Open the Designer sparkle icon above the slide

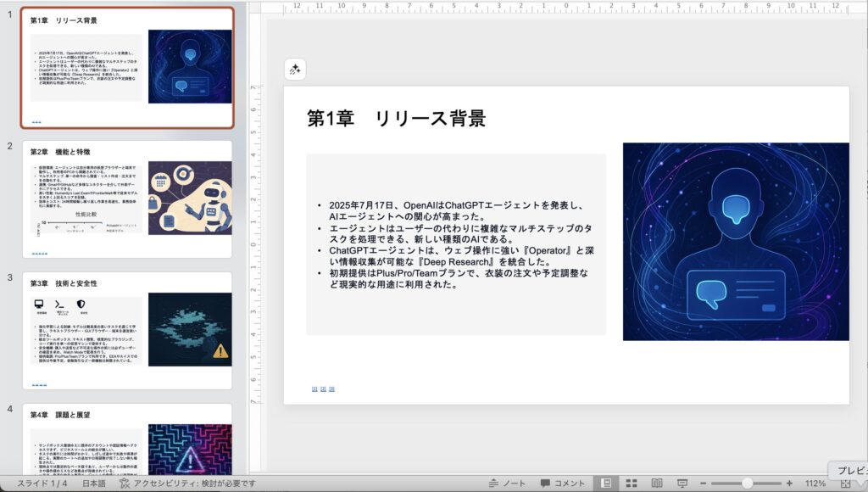[x=294, y=70]
